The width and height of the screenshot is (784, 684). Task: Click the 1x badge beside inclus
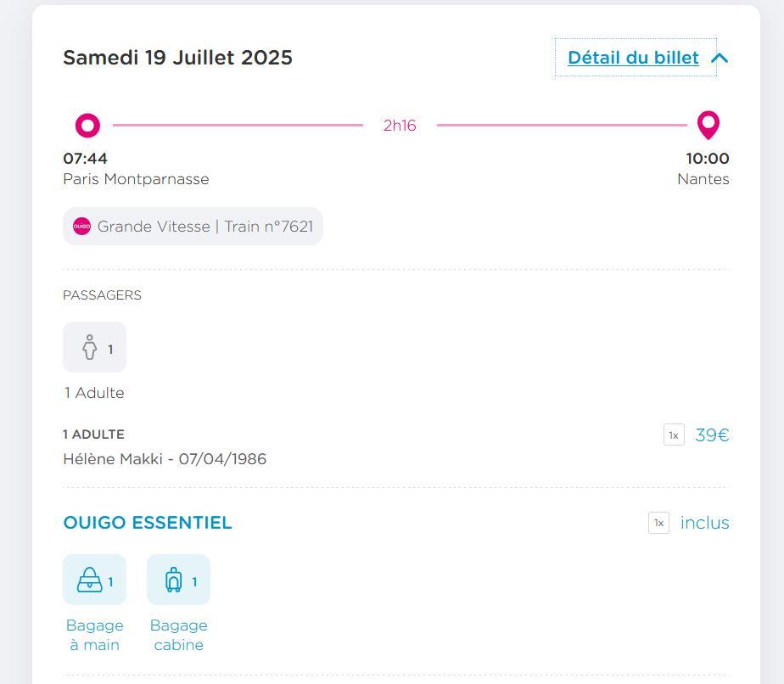[x=659, y=523]
